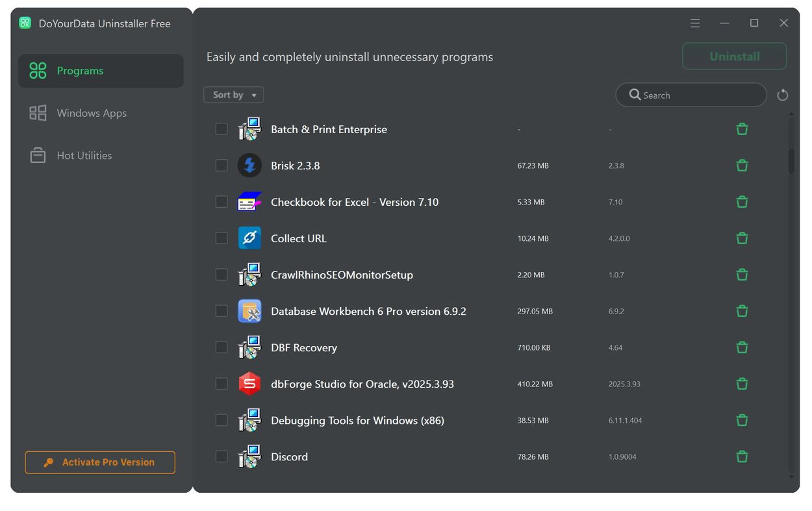Open the Sort by dropdown
The width and height of the screenshot is (812, 511).
pyautogui.click(x=233, y=95)
